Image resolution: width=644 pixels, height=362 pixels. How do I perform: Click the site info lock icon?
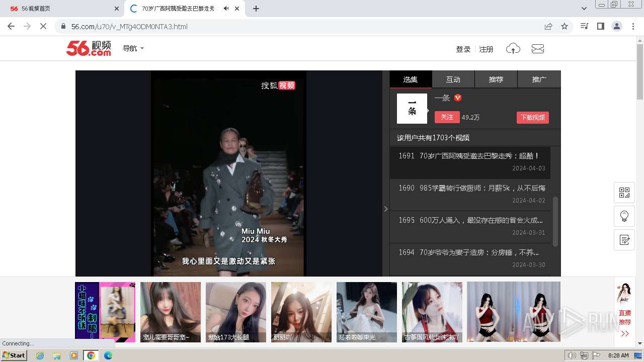pyautogui.click(x=63, y=26)
